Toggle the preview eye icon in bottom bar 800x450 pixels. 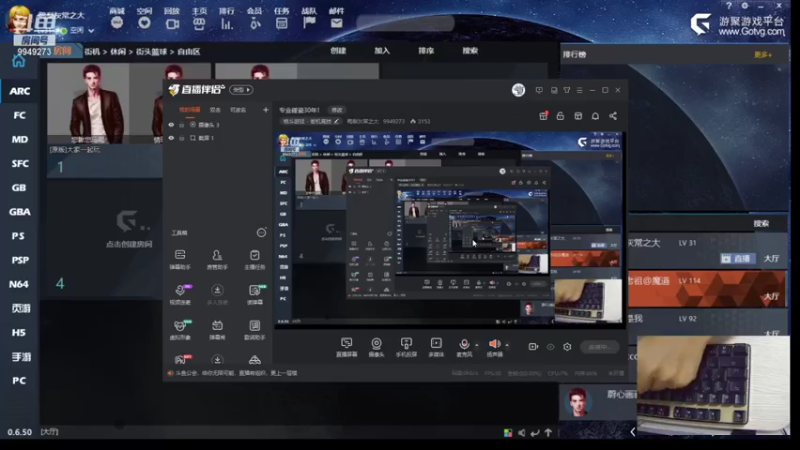551,347
